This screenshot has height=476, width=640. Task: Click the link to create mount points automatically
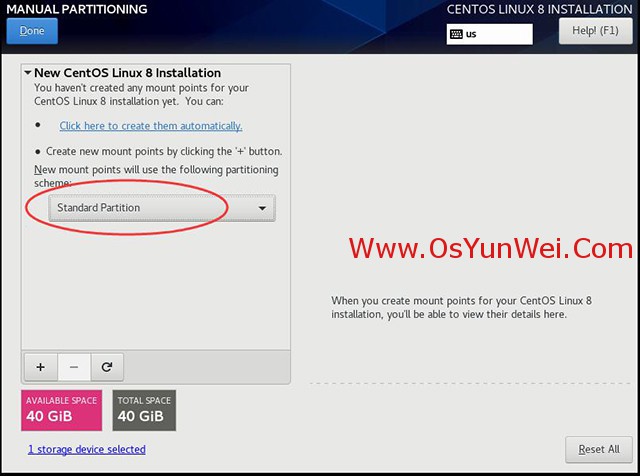point(151,126)
